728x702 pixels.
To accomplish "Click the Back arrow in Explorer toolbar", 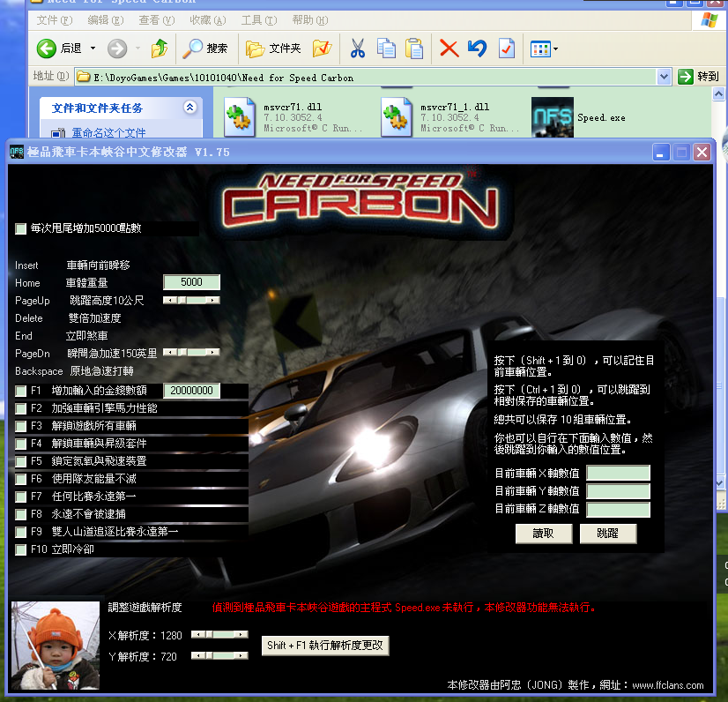I will click(x=47, y=49).
